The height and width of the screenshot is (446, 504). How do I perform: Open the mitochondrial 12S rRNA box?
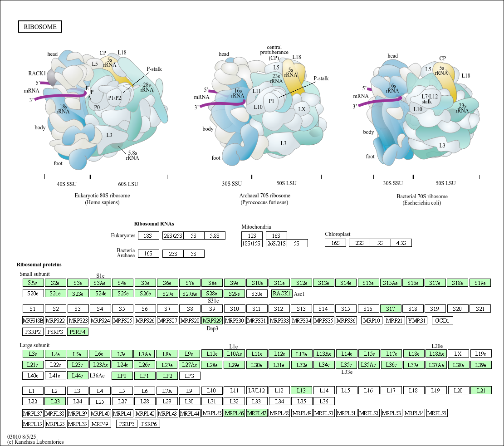(252, 235)
